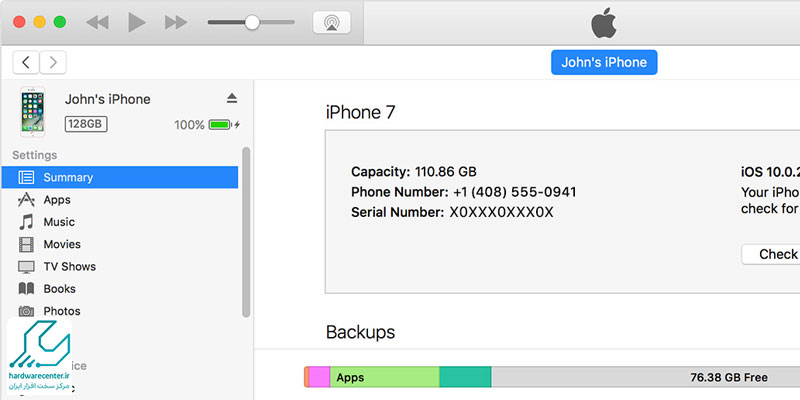This screenshot has height=400, width=800.
Task: Eject John's iPhone using eject icon
Action: [232, 98]
